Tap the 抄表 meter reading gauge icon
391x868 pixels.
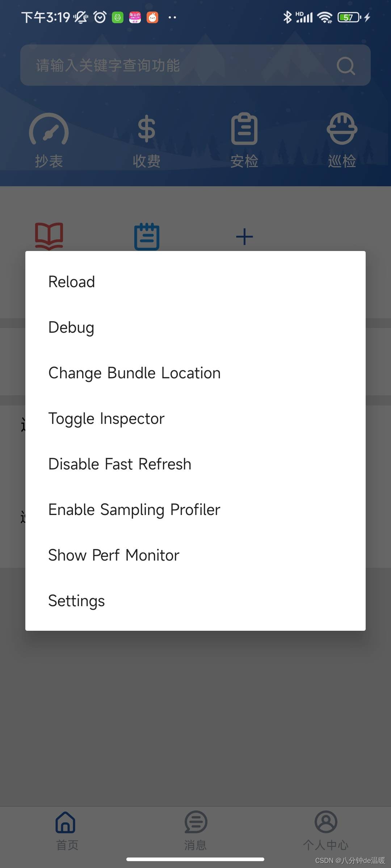point(49,129)
